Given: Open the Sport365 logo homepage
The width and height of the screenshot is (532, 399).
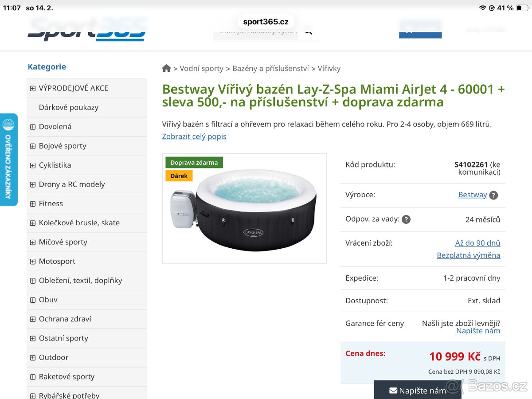Looking at the screenshot, I should [88, 30].
